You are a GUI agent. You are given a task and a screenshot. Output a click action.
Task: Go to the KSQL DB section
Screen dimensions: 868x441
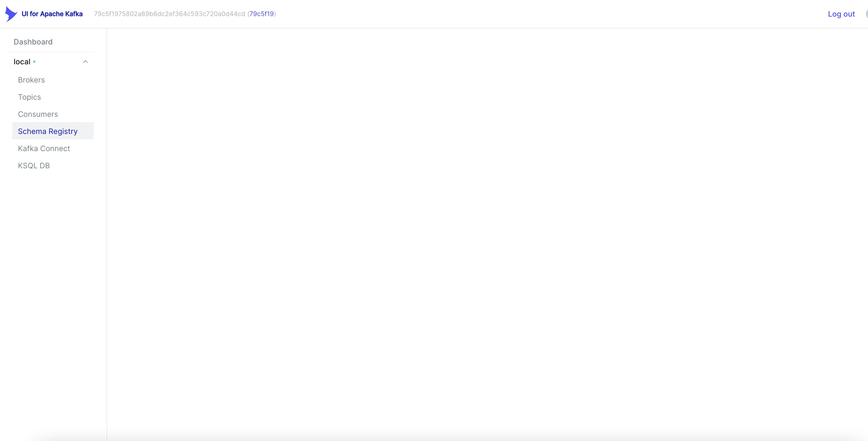(x=33, y=166)
